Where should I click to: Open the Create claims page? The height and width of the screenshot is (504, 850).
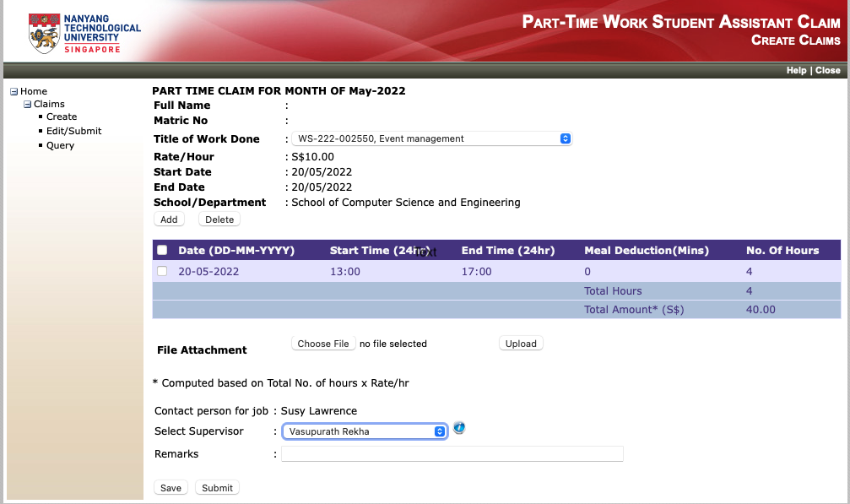pyautogui.click(x=62, y=117)
